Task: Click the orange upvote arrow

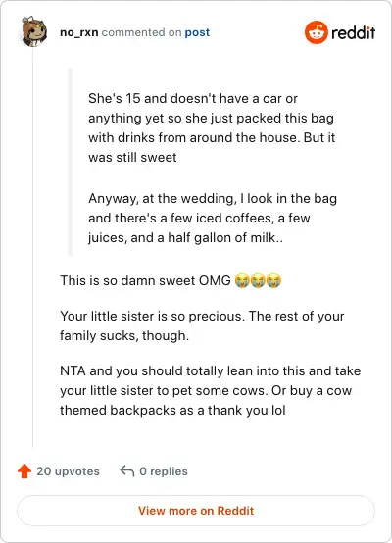Action: (24, 471)
